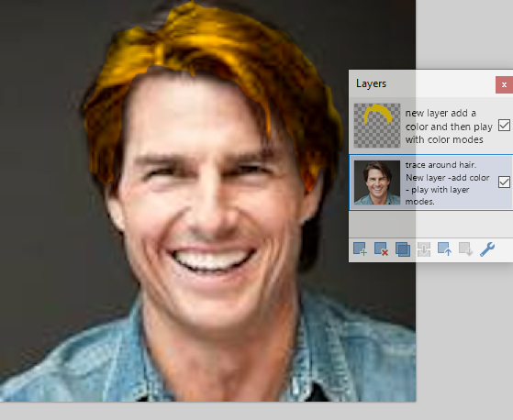Click layer name 'new layer add a color'
The height and width of the screenshot is (420, 513).
point(449,127)
